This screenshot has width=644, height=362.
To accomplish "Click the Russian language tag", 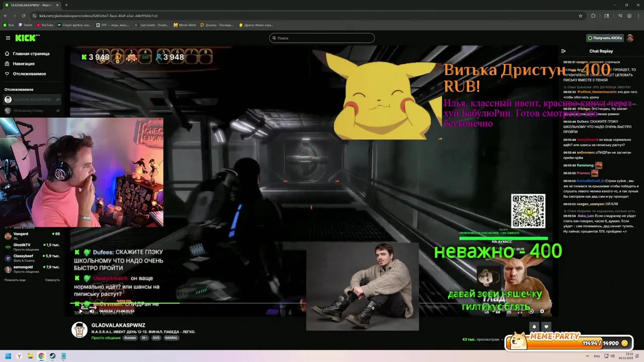I will (x=130, y=338).
